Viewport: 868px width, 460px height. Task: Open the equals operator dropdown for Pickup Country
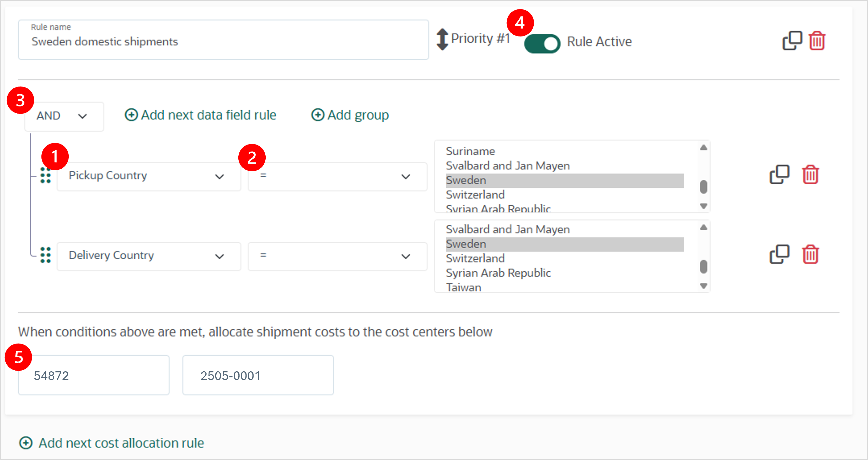click(x=337, y=176)
